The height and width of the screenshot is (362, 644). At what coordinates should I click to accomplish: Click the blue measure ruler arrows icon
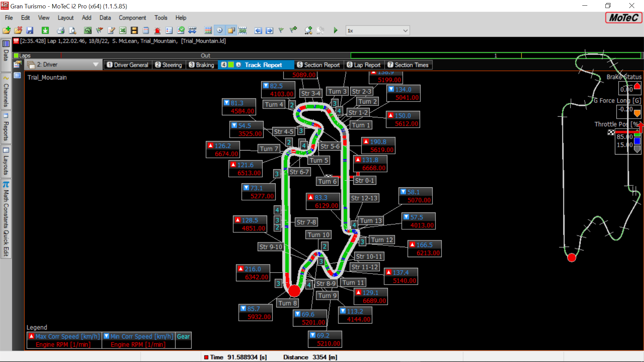[x=192, y=31]
